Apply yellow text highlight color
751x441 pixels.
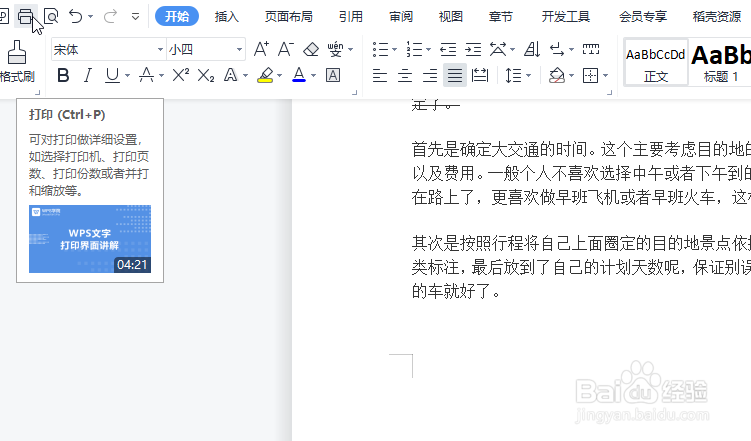click(x=265, y=75)
